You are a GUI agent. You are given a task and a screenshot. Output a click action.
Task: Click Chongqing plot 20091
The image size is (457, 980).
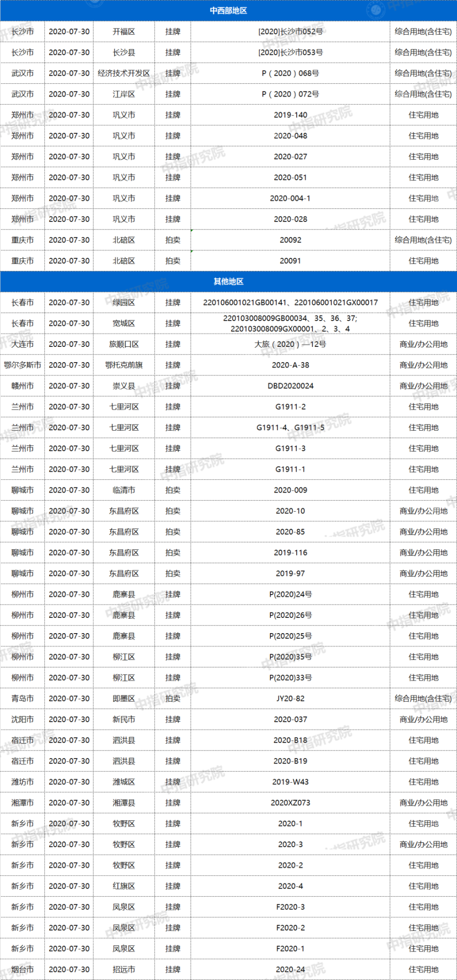click(x=290, y=261)
